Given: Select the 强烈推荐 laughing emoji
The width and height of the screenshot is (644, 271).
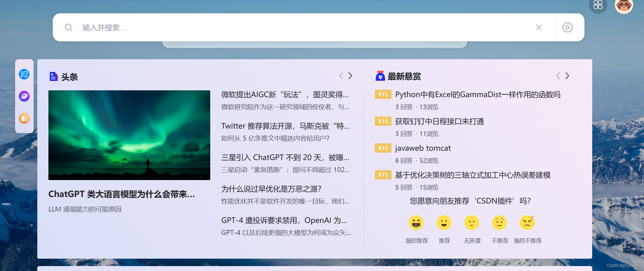Looking at the screenshot, I should (x=416, y=223).
